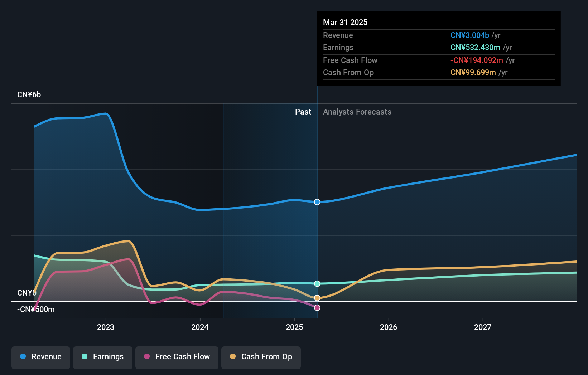The width and height of the screenshot is (588, 375).
Task: Click the Mar 31 2025 tooltip date
Action: coord(345,22)
